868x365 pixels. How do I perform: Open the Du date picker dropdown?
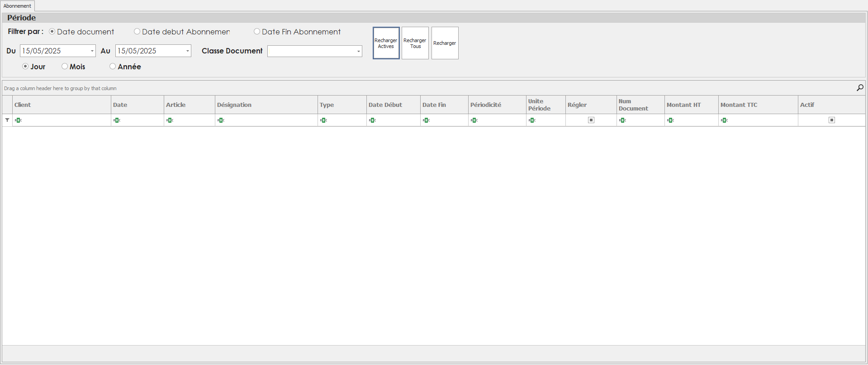pos(92,51)
